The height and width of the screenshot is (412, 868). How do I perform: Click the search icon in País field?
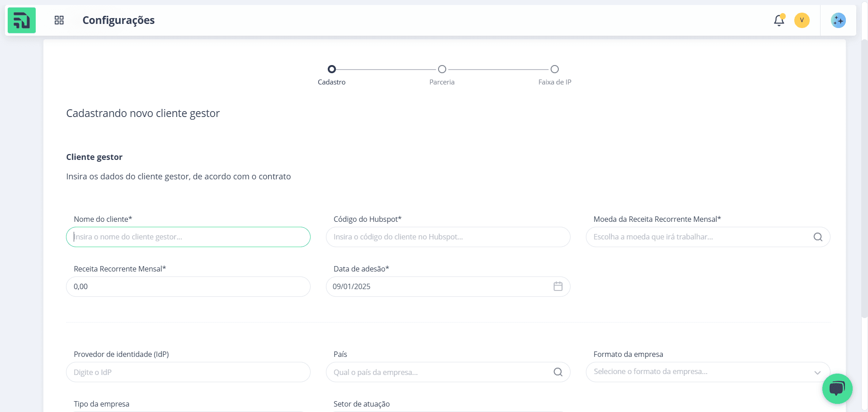coord(558,372)
